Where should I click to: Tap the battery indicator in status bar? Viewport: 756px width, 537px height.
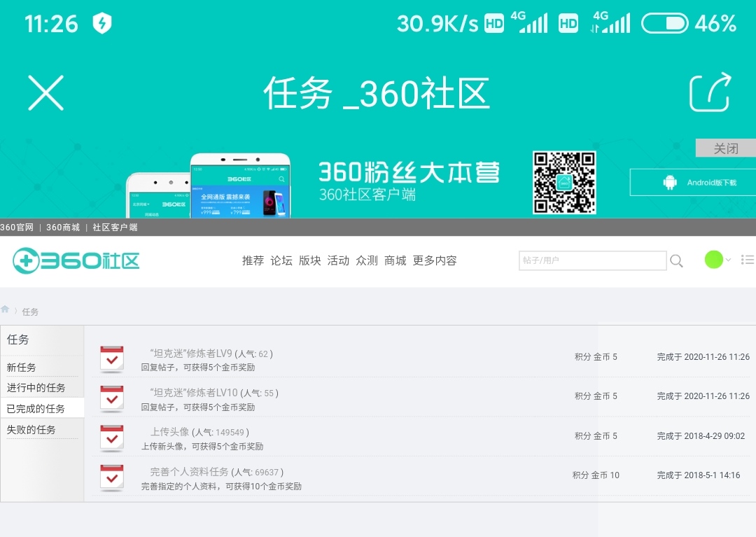click(664, 23)
